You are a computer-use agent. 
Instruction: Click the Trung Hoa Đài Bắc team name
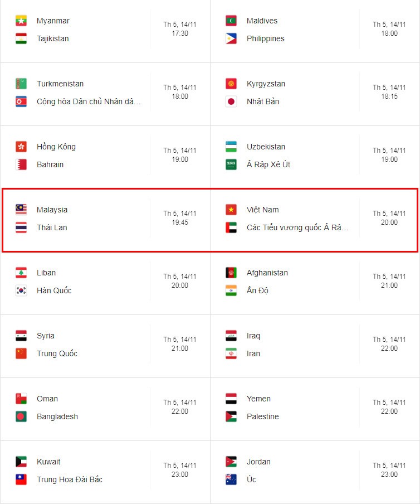70,479
